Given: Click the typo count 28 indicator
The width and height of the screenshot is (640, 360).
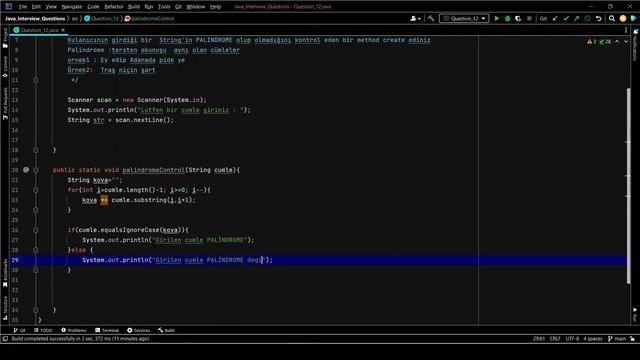Looking at the screenshot, I should coord(605,42).
